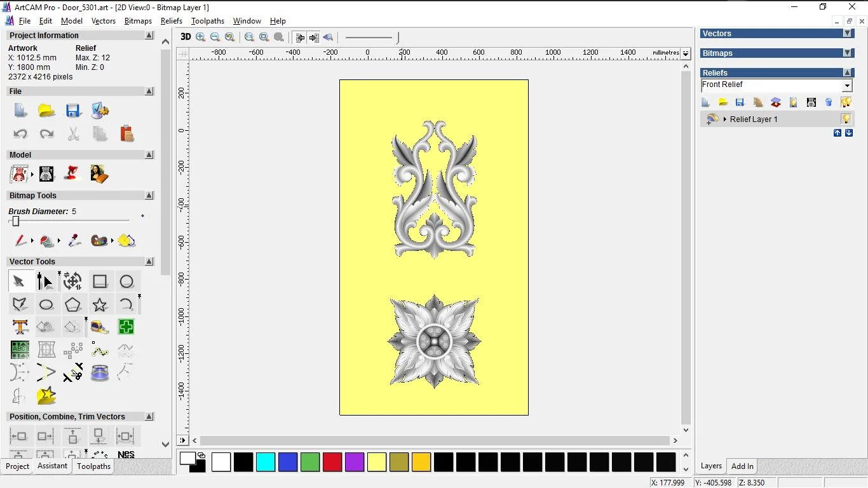
Task: Click the Zoom In magnifier icon
Action: click(201, 37)
